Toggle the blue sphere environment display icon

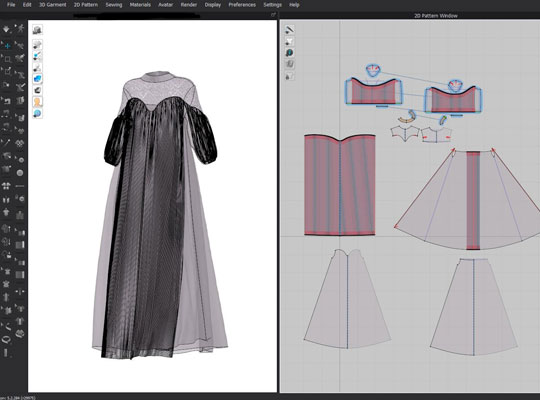[x=38, y=113]
